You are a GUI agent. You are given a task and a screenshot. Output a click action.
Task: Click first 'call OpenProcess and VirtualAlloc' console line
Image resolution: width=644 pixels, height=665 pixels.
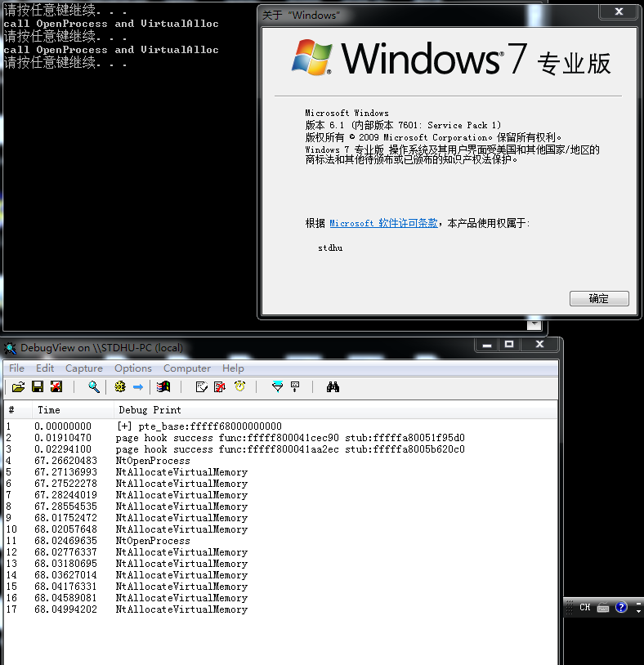pyautogui.click(x=111, y=24)
